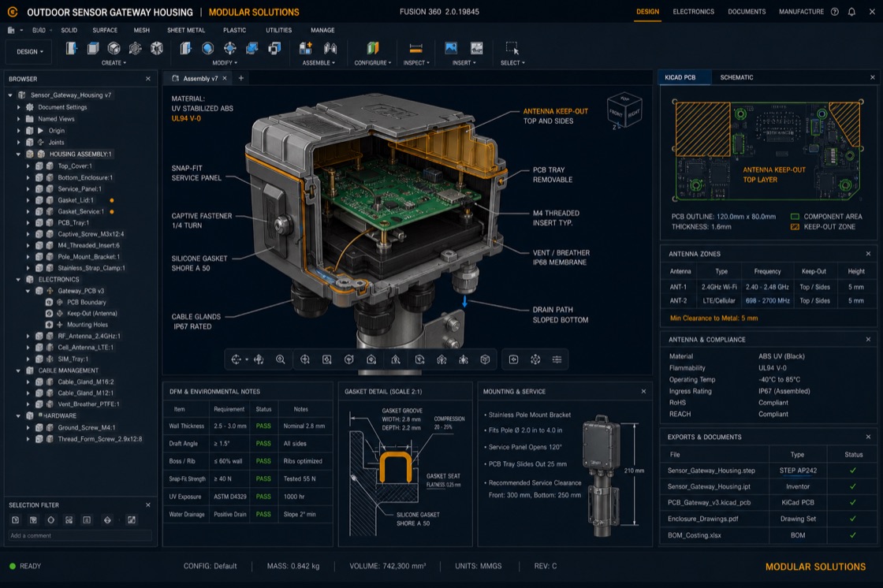Click the solid box icon in Create group
The width and height of the screenshot is (883, 588).
click(93, 48)
